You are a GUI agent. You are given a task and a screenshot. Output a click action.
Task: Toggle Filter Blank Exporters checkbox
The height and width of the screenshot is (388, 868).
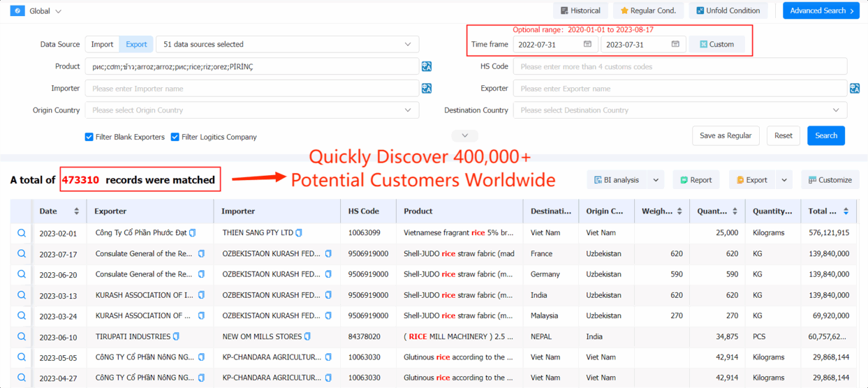89,137
